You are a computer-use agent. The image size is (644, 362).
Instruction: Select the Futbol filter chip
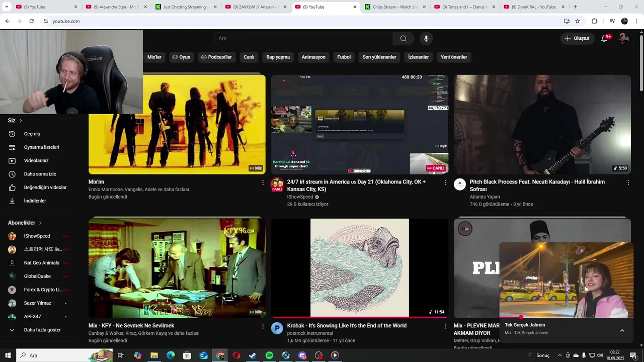click(344, 57)
